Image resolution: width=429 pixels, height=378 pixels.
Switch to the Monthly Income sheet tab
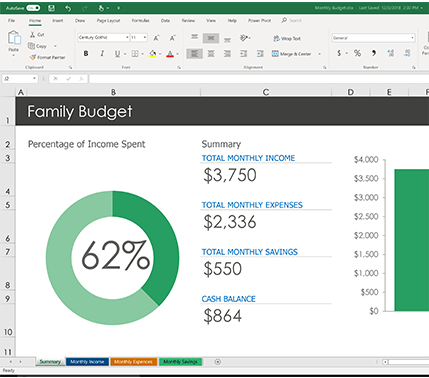[87, 362]
